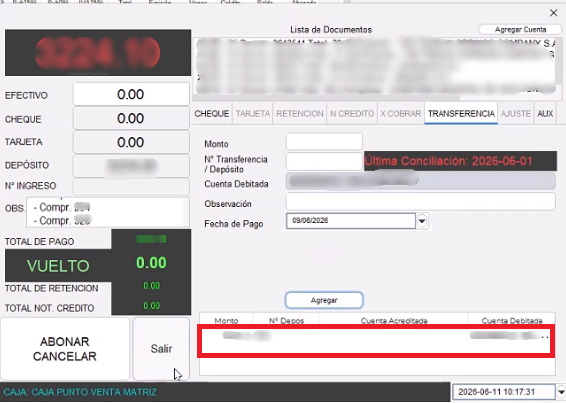Screen dimensions: 566x403
Task: Open the RETENCION tab
Action: click(x=300, y=114)
